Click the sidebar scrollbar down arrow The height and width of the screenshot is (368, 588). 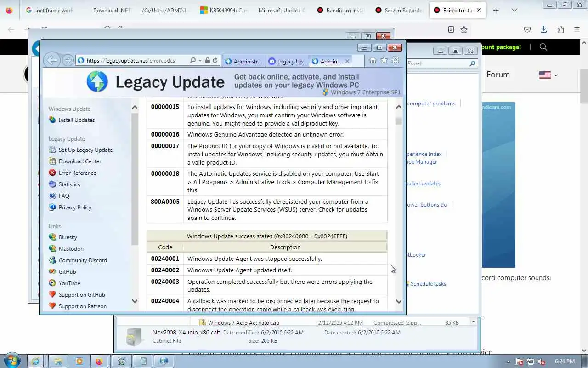(x=135, y=301)
